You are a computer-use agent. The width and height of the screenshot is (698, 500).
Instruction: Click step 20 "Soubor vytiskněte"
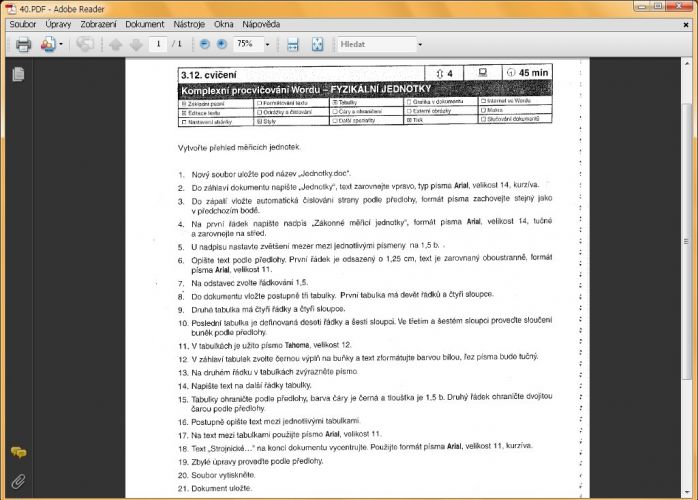223,475
